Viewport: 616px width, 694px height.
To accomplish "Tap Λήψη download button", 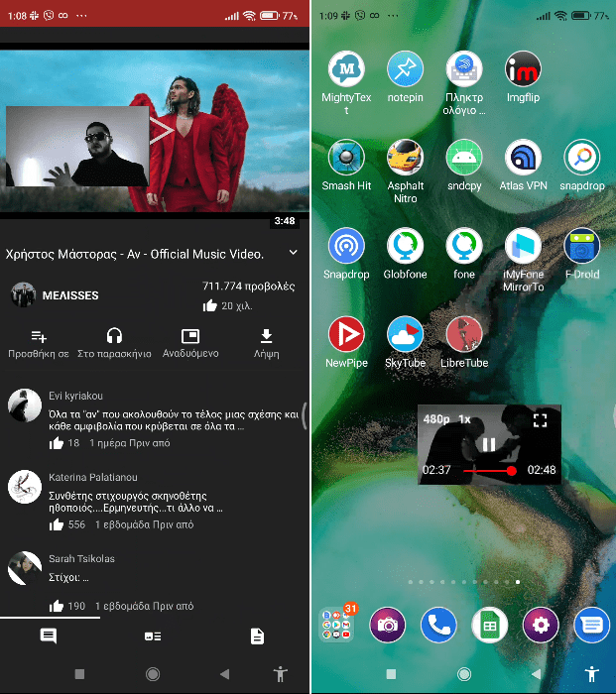I will (x=266, y=343).
